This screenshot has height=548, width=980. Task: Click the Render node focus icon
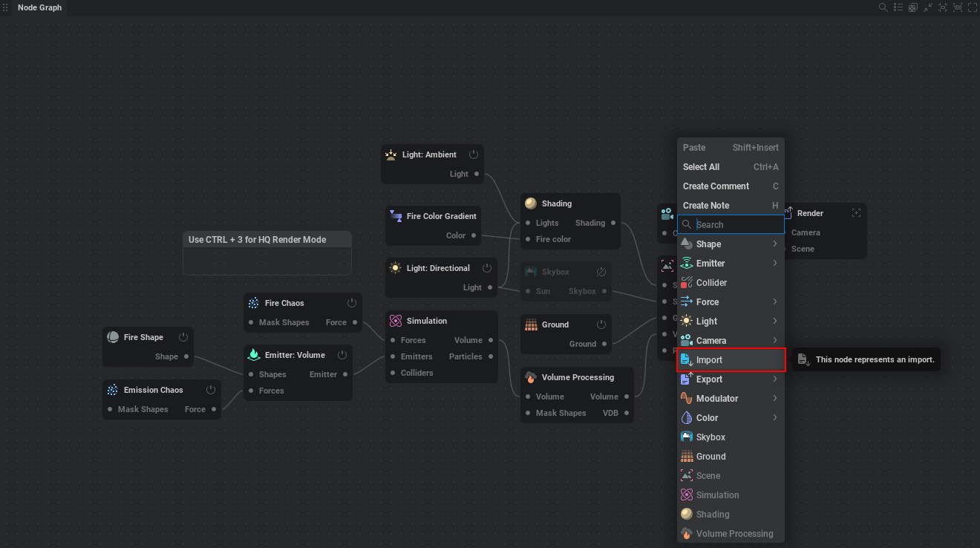pos(856,213)
